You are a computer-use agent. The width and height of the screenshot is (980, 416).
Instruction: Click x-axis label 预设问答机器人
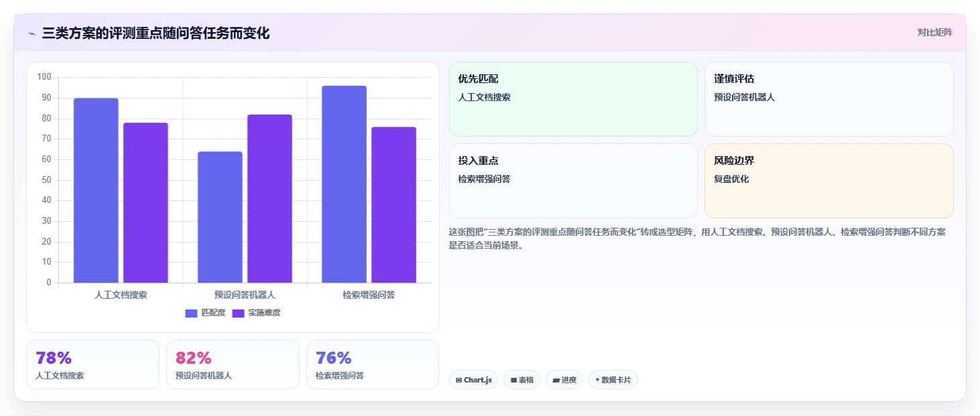(x=245, y=295)
